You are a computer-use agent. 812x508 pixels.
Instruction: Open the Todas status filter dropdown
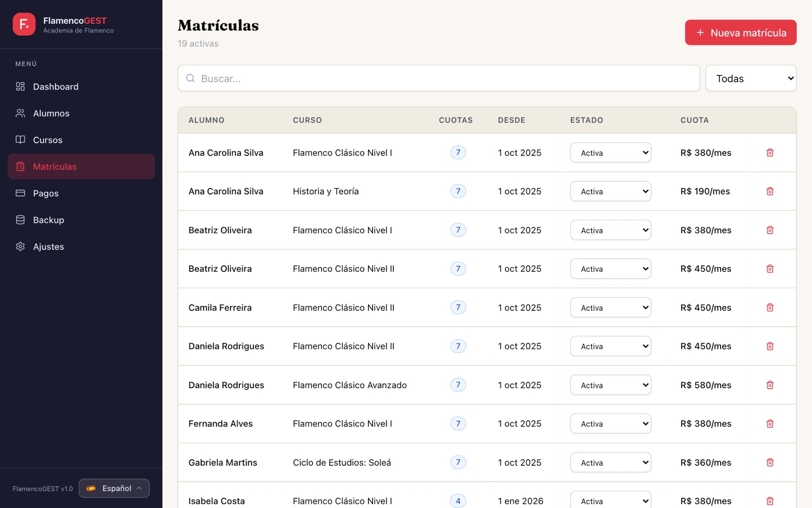751,78
